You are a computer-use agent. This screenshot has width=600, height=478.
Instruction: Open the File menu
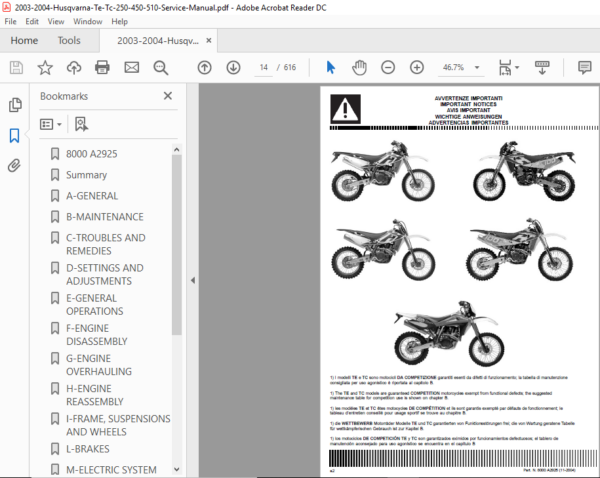(10, 21)
